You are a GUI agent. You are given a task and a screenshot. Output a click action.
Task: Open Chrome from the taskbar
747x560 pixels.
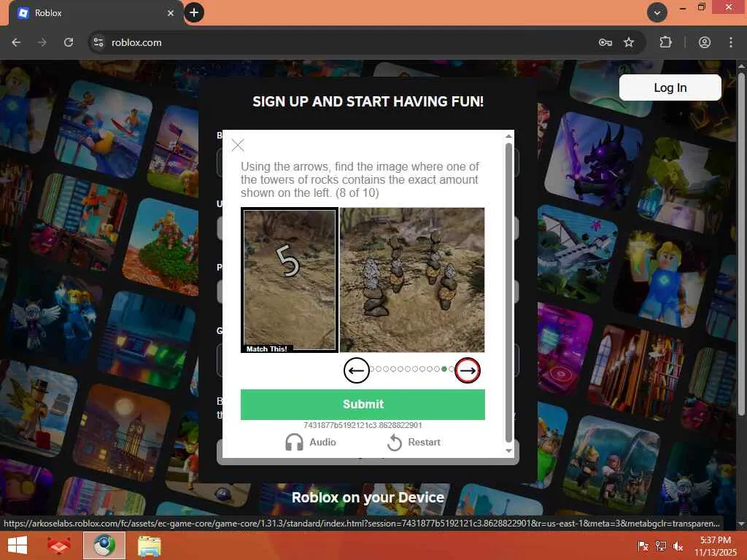point(104,545)
